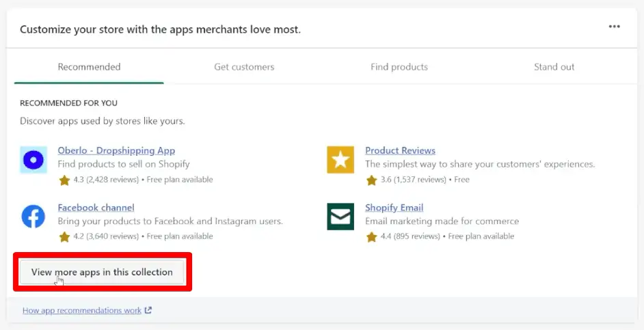The height and width of the screenshot is (330, 644).
Task: Select the Recommended tab
Action: coord(89,67)
